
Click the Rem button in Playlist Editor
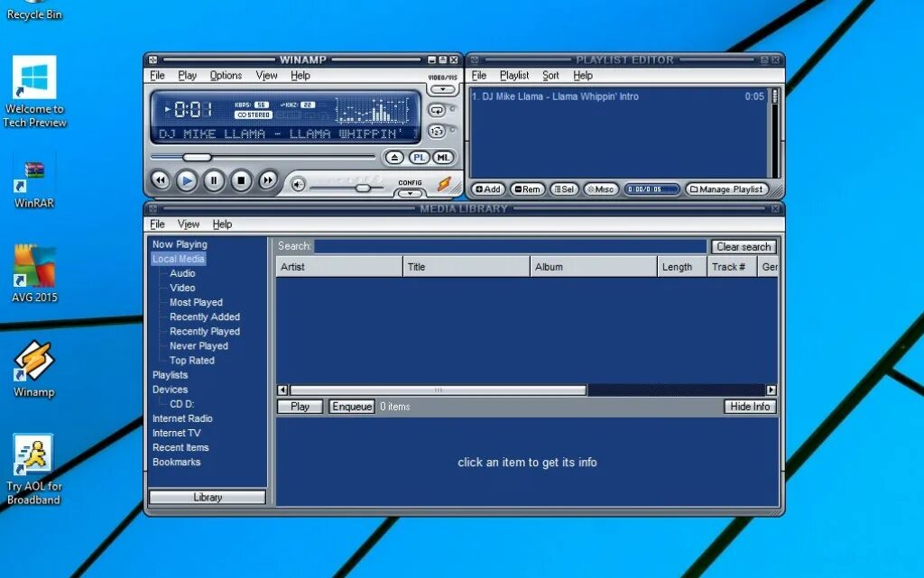(527, 189)
